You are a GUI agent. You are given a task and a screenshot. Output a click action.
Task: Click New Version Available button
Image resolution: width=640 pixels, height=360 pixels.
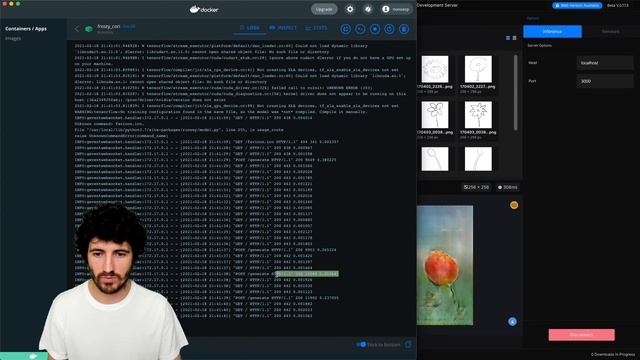(577, 5)
